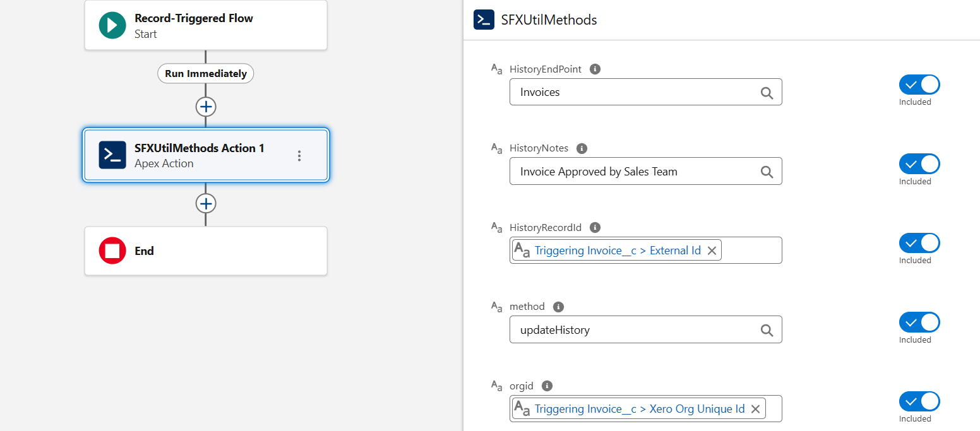Remove the External Id pill from HistoryRecordId
The height and width of the screenshot is (431, 980).
712,251
